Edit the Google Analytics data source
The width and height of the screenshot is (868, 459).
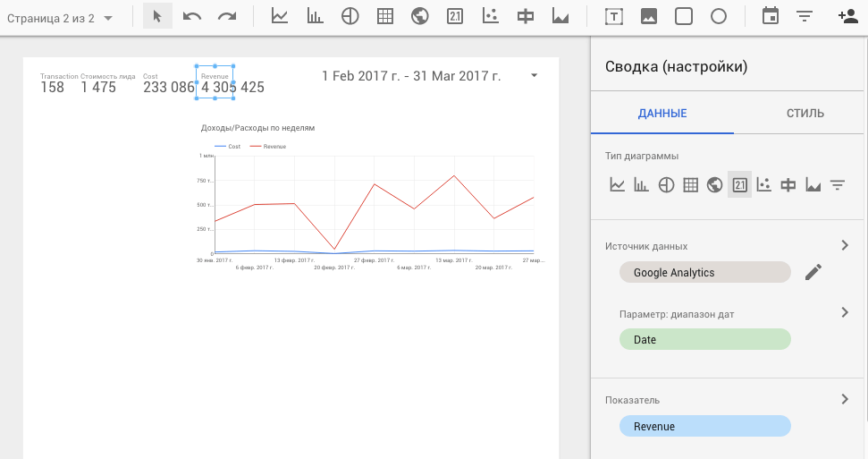click(x=813, y=272)
